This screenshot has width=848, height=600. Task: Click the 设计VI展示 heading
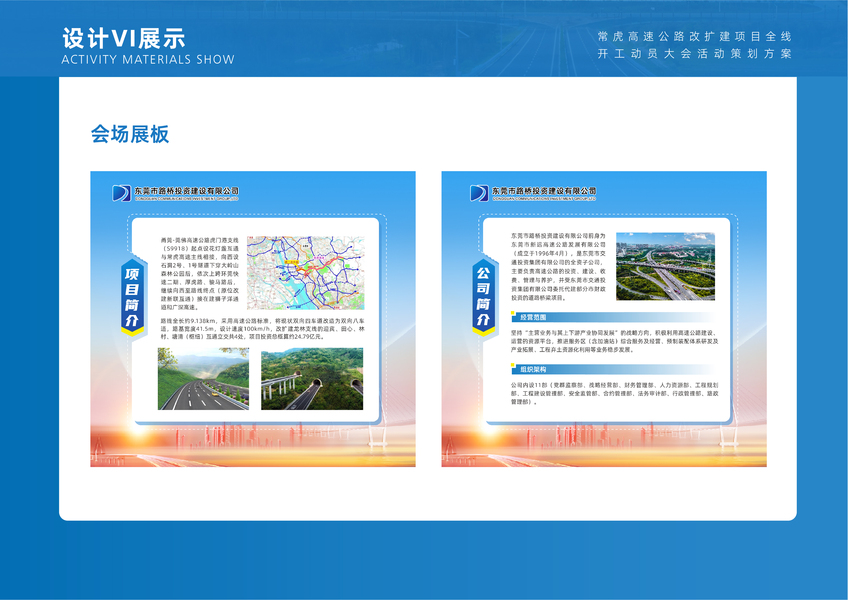click(x=124, y=38)
